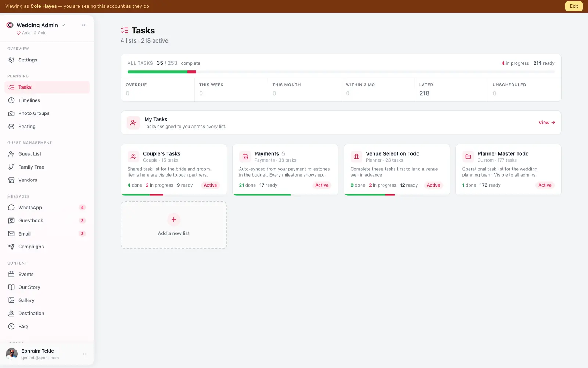
Task: Click the Couple's Tasks people icon
Action: click(133, 156)
